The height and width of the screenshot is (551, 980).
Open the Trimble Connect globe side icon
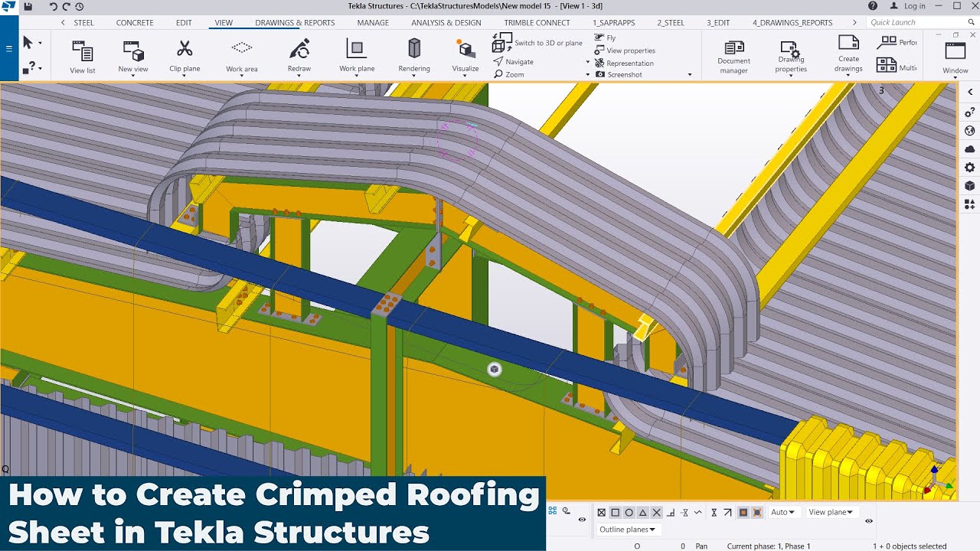[x=970, y=131]
